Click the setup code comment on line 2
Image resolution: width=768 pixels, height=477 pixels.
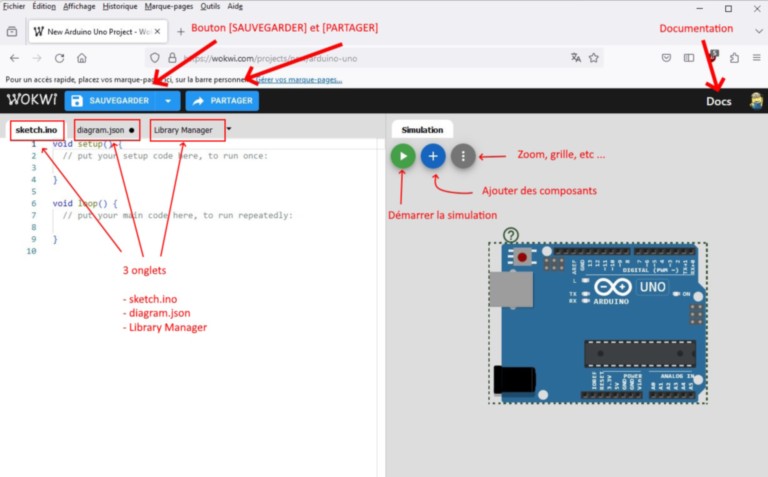165,156
